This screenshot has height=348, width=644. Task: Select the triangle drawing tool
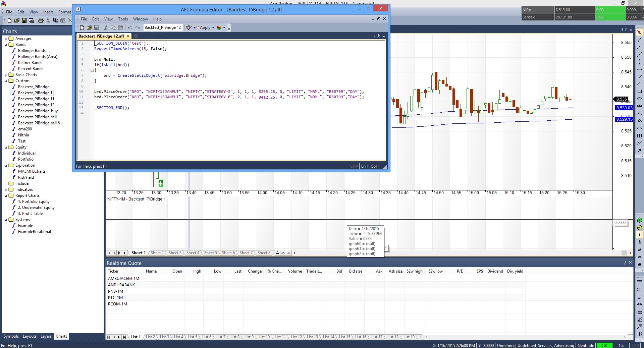tap(639, 114)
